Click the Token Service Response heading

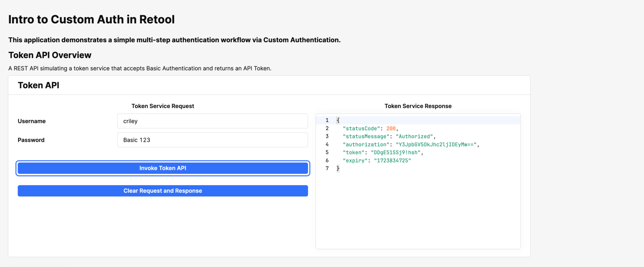pyautogui.click(x=418, y=106)
